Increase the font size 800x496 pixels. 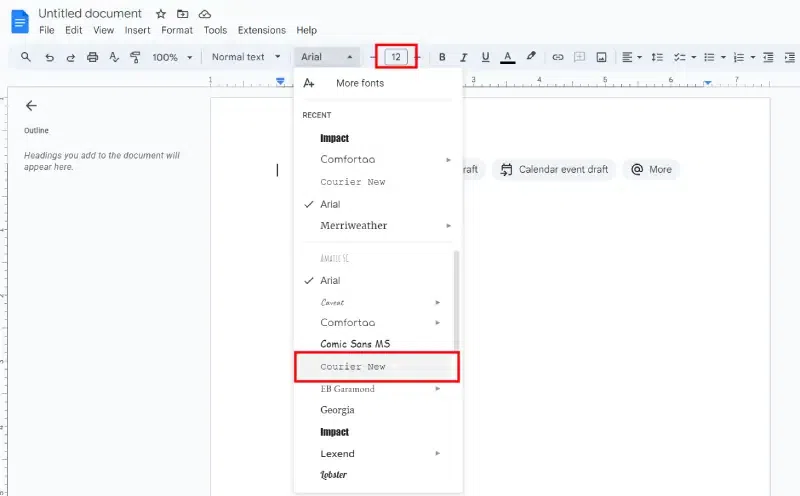coord(418,57)
